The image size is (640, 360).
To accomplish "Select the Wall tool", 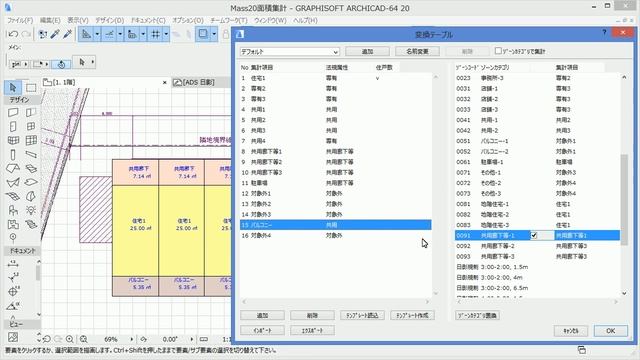I will (13, 113).
